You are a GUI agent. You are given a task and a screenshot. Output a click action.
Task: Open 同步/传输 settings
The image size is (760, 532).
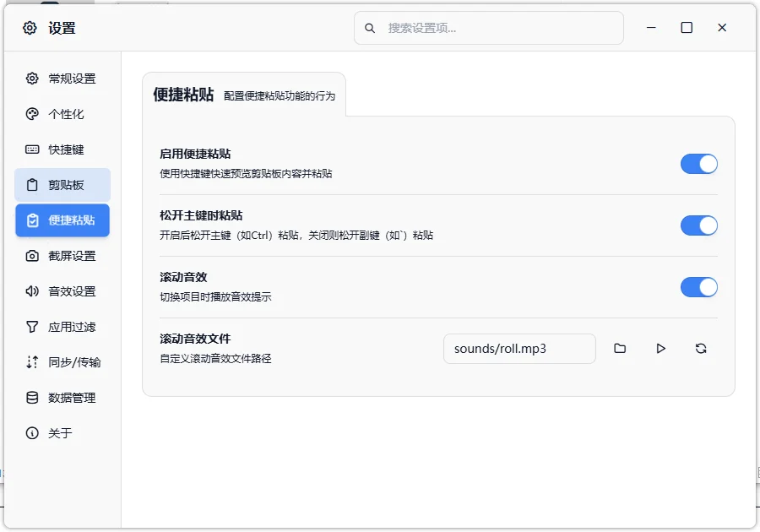pos(62,362)
